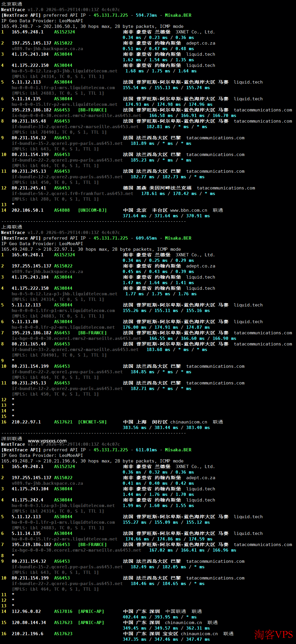Click the '[CNCNET-SH]' network tag
The height and width of the screenshot is (644, 296).
click(92, 422)
